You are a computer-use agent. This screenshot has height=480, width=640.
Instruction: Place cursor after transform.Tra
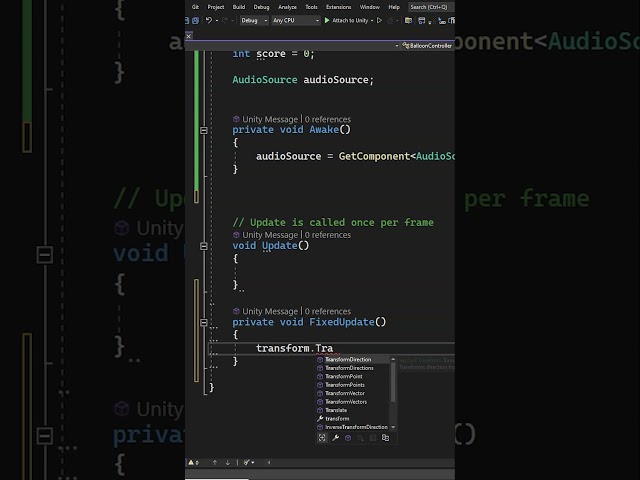[333, 348]
